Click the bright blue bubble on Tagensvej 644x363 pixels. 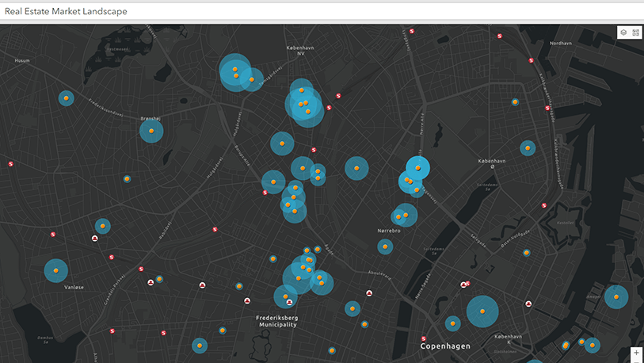pos(418,168)
